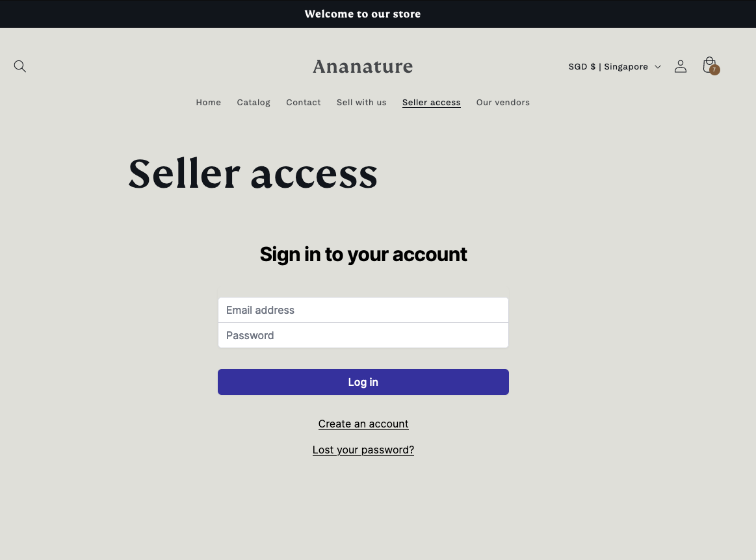Focus the Password field
This screenshot has height=560, width=756.
pos(363,335)
